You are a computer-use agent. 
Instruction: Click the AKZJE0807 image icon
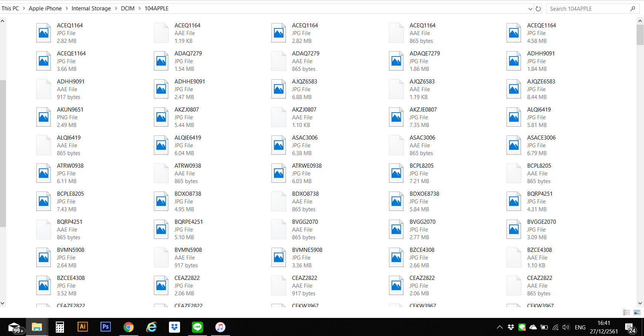click(396, 117)
